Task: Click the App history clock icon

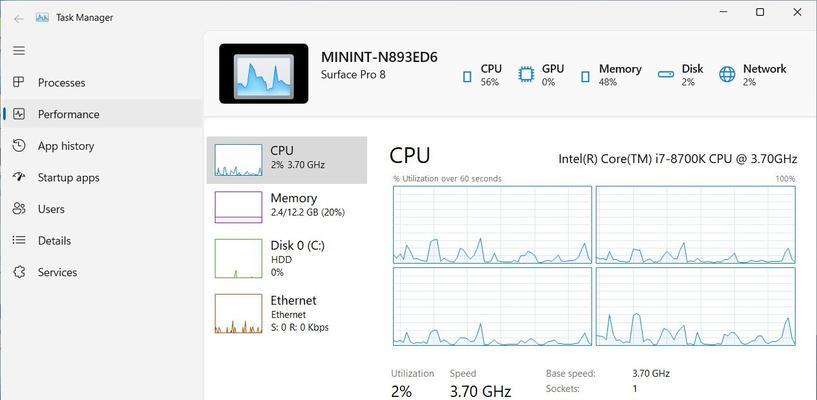Action: (19, 146)
